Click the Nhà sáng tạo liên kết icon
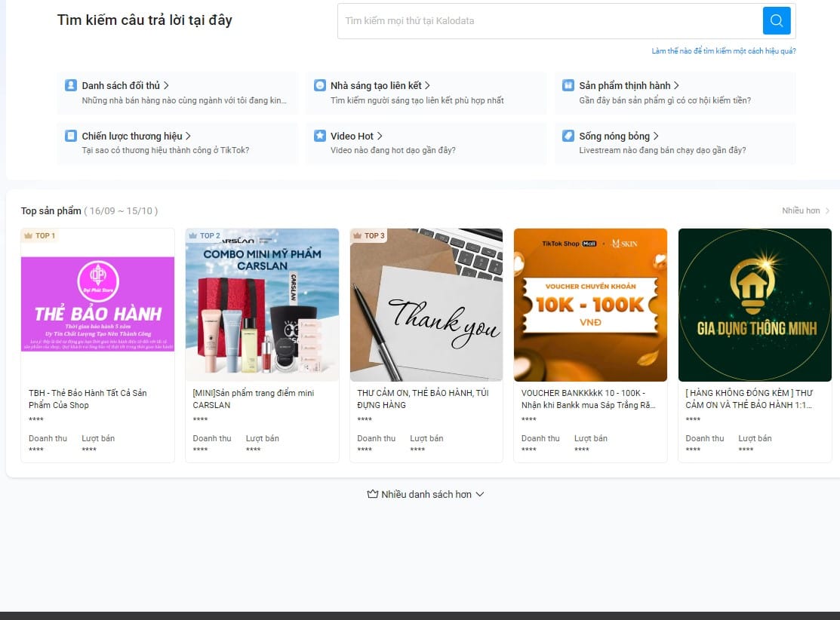 coord(320,85)
